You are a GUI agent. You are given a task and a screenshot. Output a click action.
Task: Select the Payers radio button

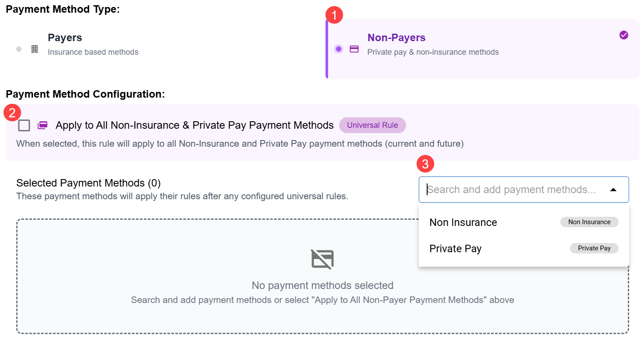(19, 49)
